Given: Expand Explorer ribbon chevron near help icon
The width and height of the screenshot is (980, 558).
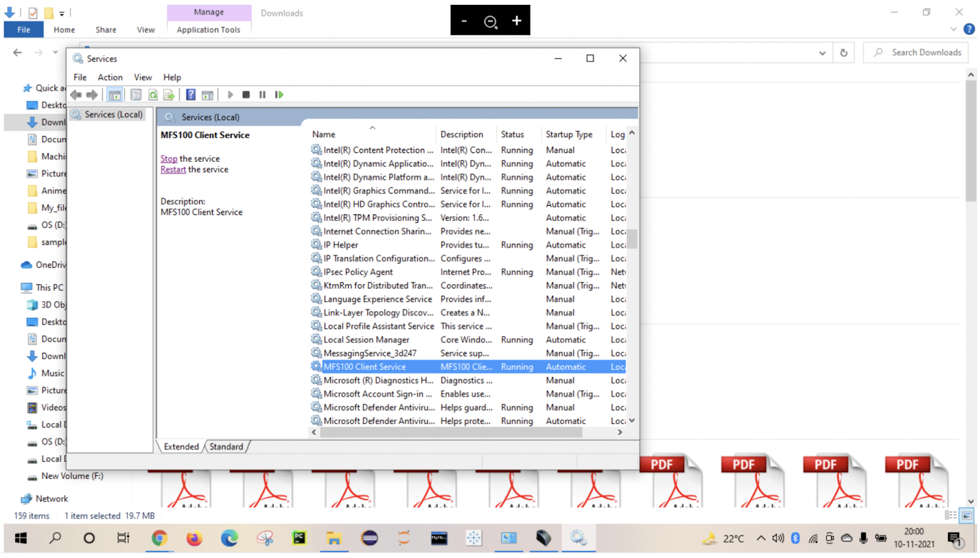Looking at the screenshot, I should click(953, 29).
